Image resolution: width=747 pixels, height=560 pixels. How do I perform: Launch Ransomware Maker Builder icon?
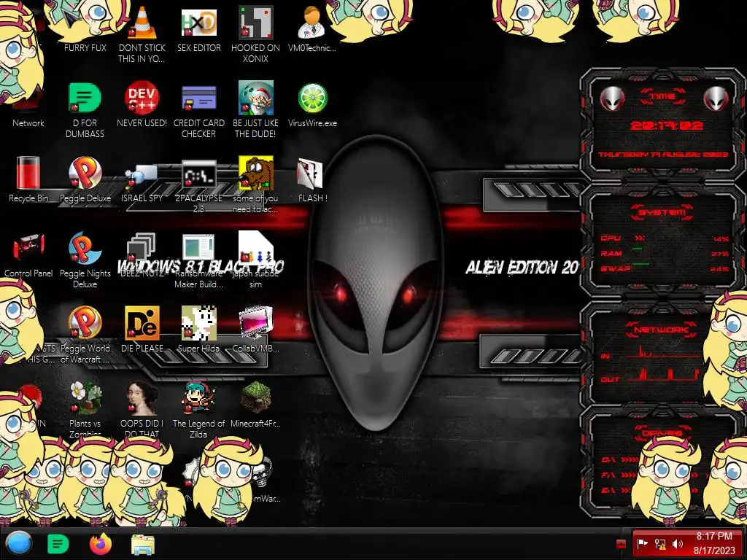[198, 249]
